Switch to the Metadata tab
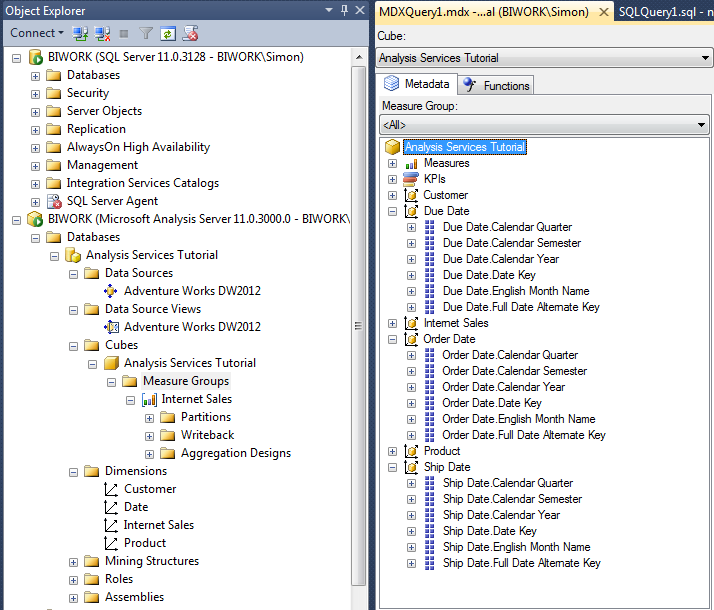This screenshot has height=610, width=714. click(x=417, y=84)
